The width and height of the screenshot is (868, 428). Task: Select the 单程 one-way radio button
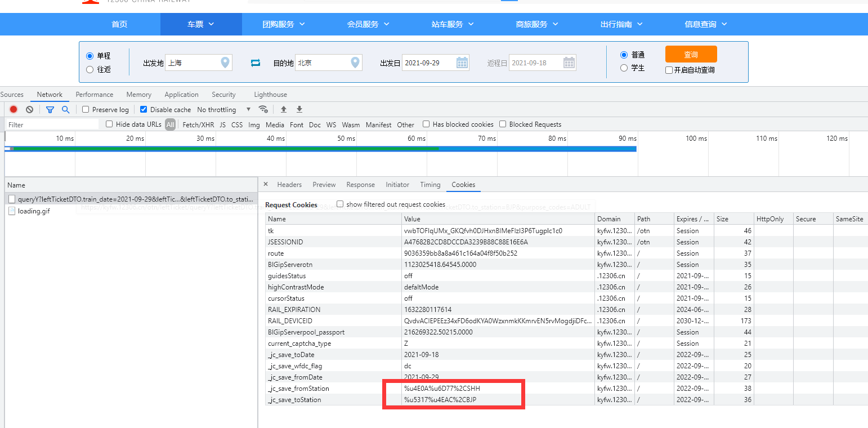tap(90, 56)
